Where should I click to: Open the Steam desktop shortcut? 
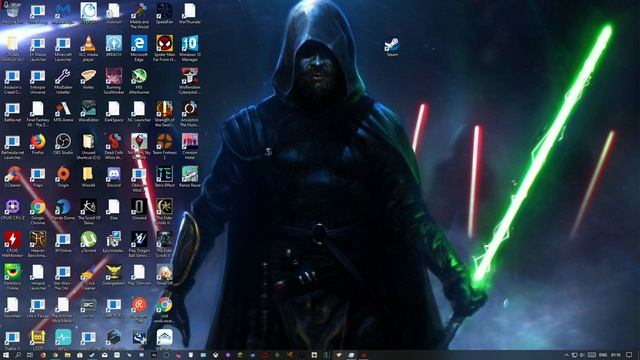click(392, 46)
